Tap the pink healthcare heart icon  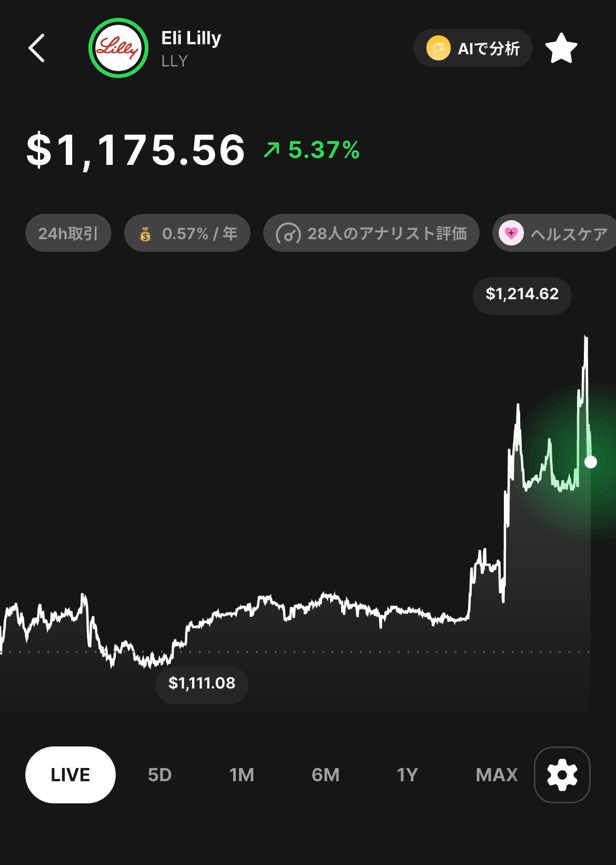click(511, 233)
